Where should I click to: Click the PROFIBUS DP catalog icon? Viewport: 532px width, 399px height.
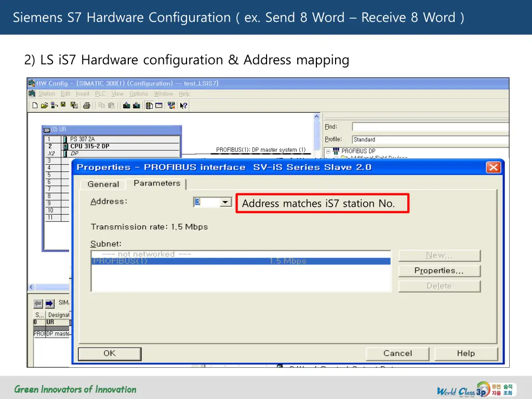tap(336, 151)
